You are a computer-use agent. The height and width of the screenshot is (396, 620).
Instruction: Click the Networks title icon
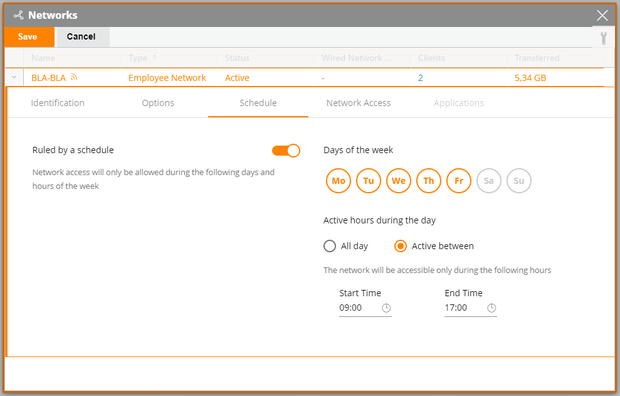coord(19,15)
